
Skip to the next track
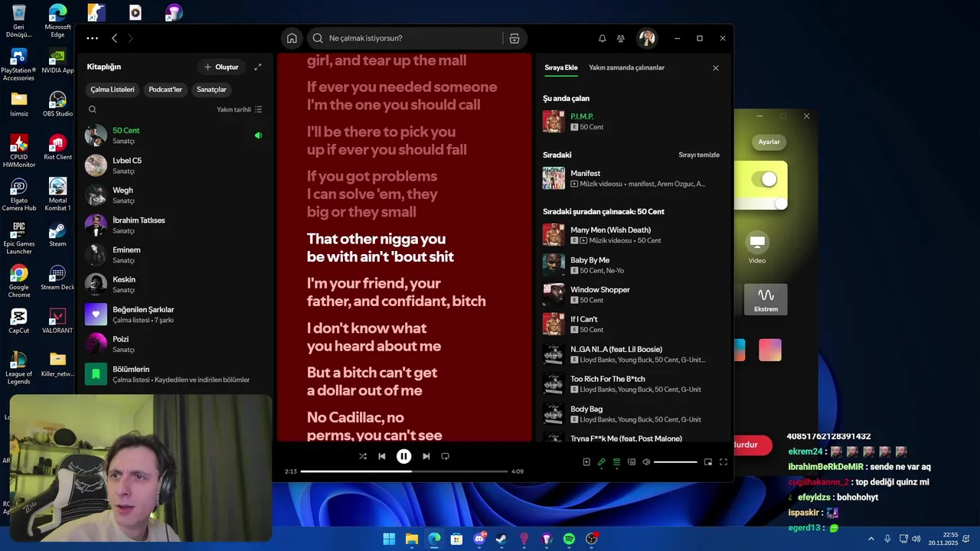[x=426, y=456]
